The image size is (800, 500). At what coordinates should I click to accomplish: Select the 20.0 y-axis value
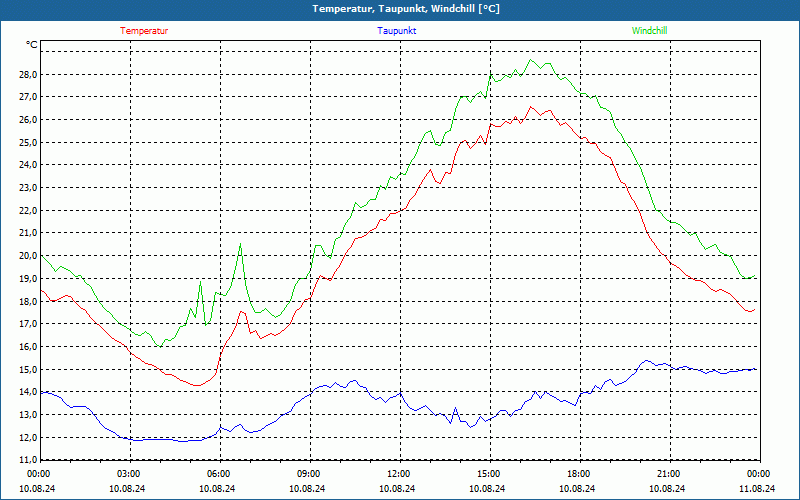(x=27, y=256)
